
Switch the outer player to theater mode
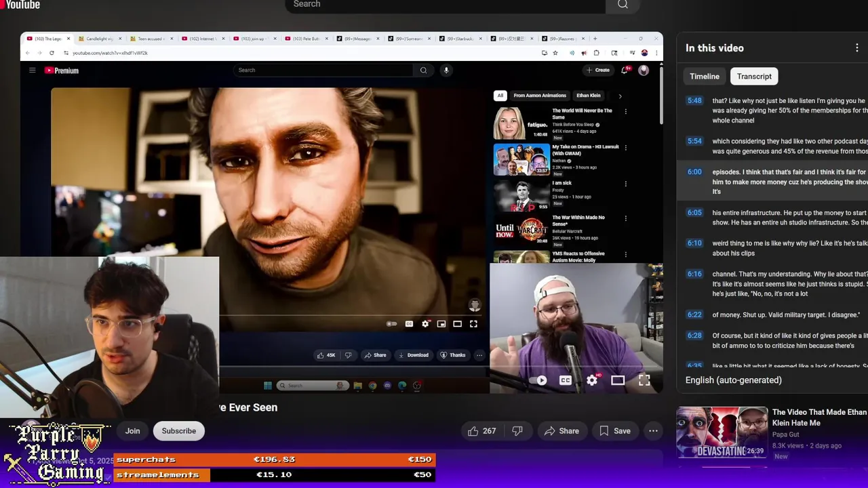pos(618,380)
